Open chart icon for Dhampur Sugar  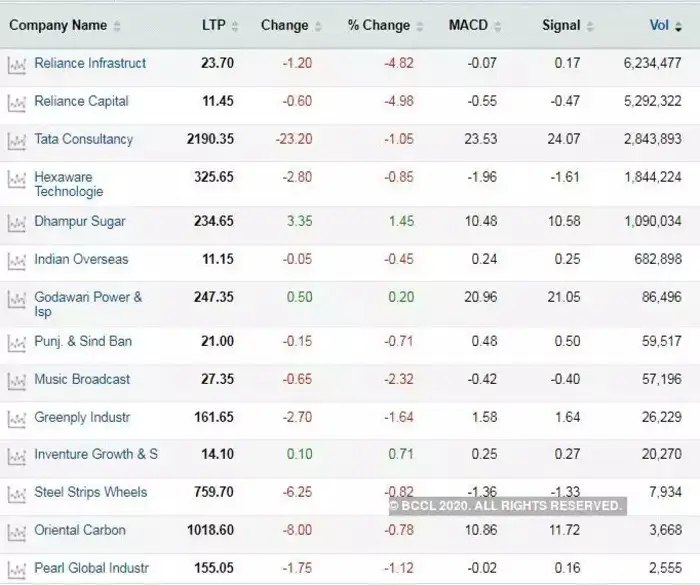click(x=17, y=223)
